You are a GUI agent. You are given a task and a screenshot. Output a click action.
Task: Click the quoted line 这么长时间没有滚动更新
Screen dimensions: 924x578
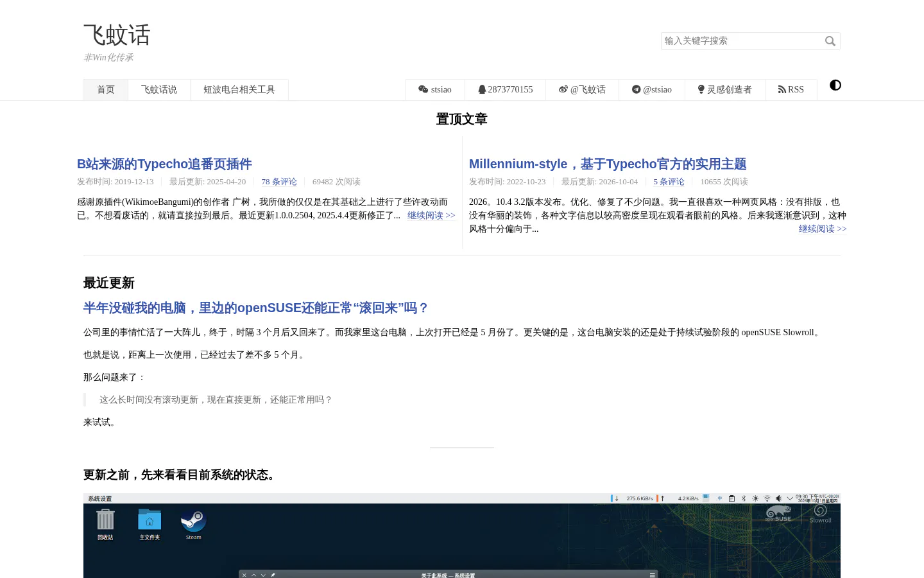coord(216,399)
